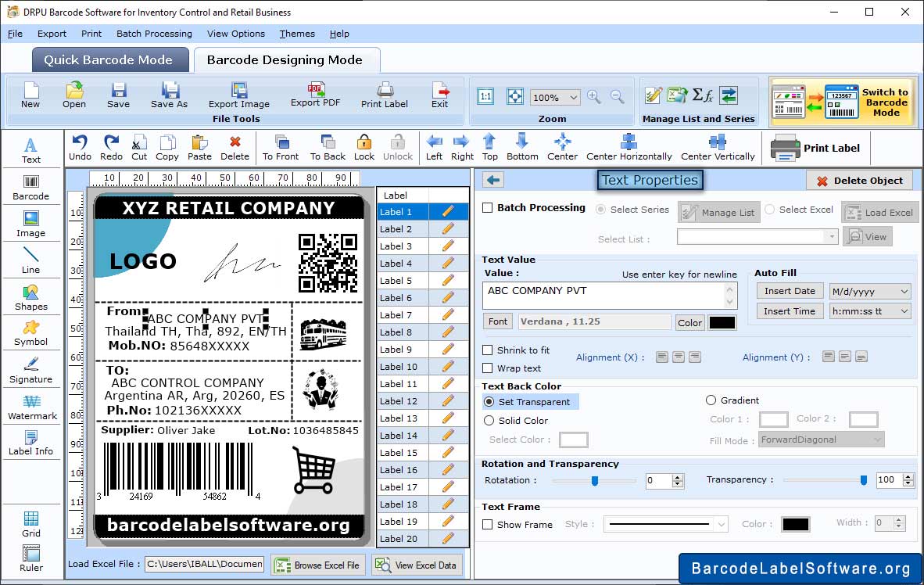Open the Batch Processing menu
This screenshot has height=585, width=924.
(155, 34)
